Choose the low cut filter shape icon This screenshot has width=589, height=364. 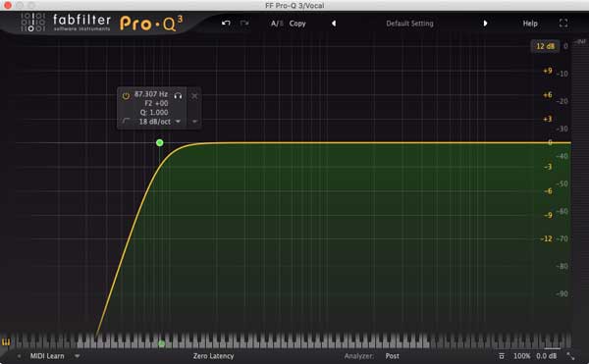127,121
